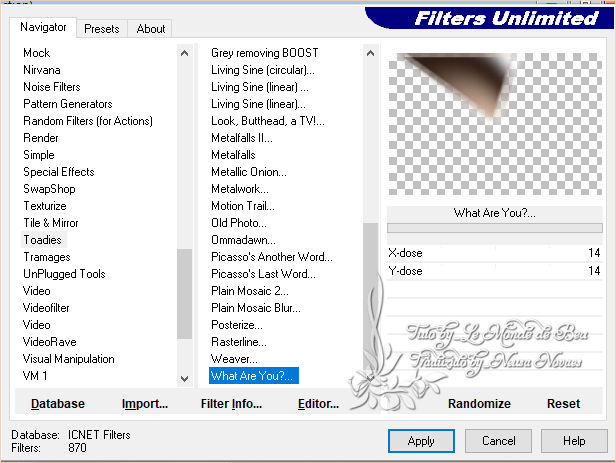Choose Plain Mosaic 2... filter
The image size is (616, 463).
click(249, 291)
